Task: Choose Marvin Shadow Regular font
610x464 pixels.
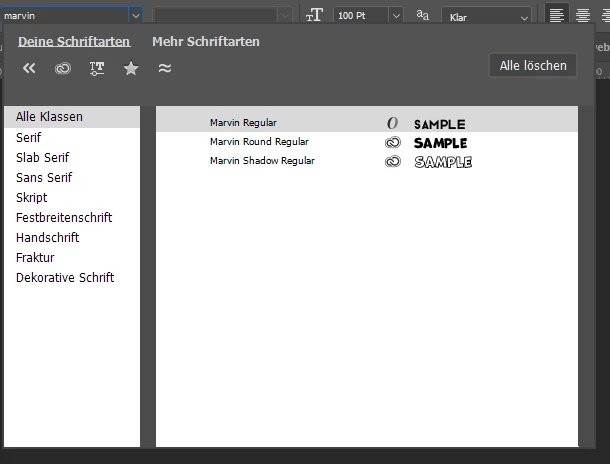Action: pos(367,161)
